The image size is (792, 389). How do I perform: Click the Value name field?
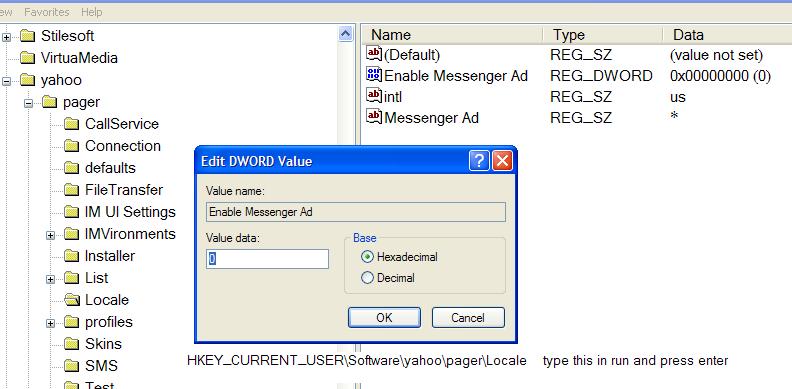tap(356, 212)
